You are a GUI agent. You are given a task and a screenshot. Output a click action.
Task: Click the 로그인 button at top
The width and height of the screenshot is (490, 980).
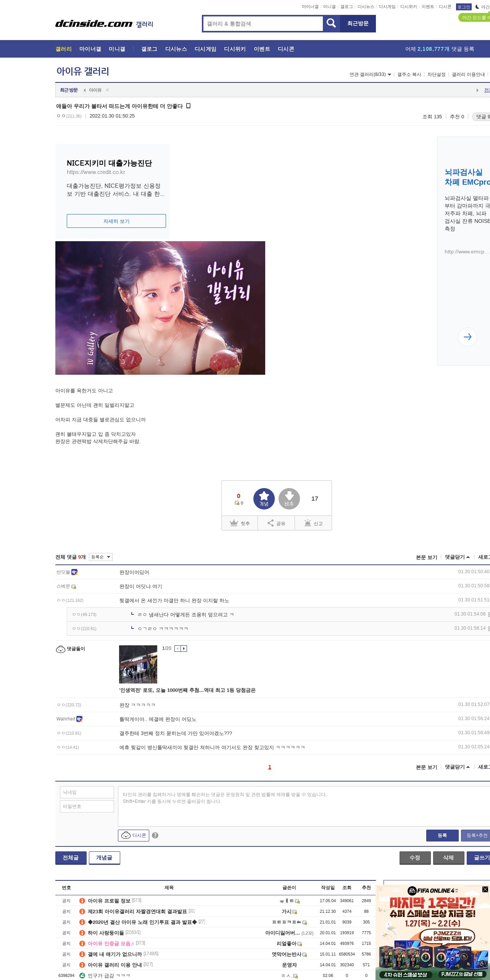point(464,7)
